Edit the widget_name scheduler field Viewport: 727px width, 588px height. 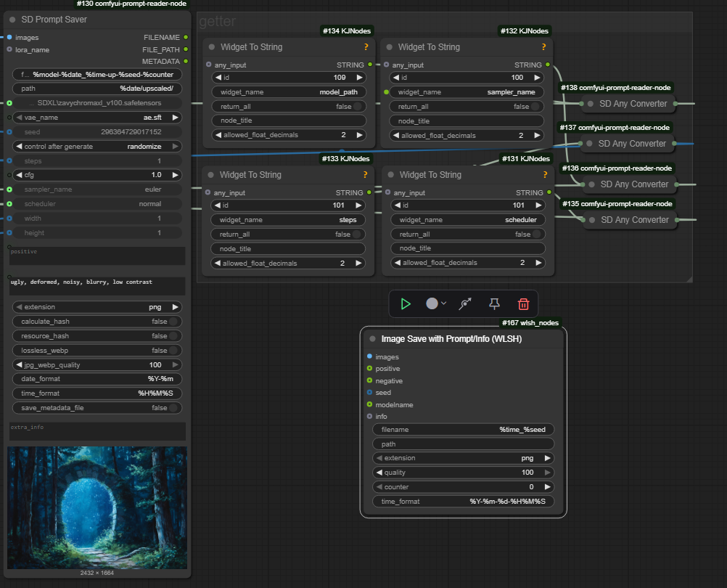468,220
